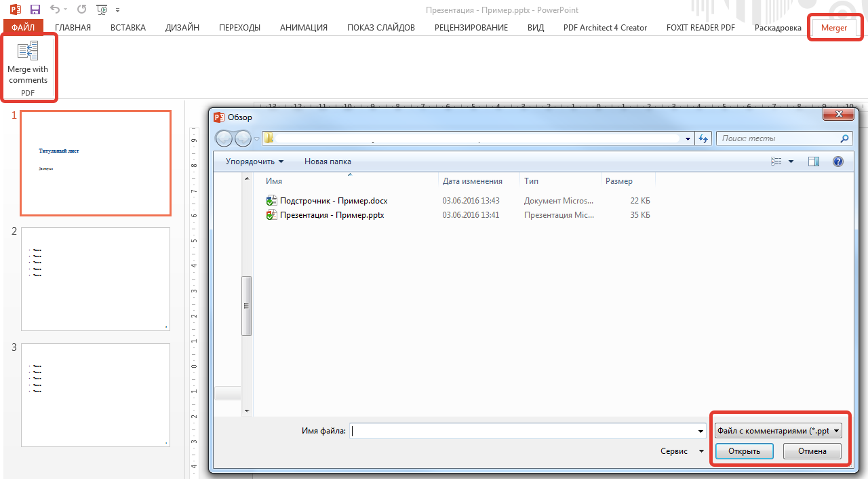Click the Undo arrow in quick access toolbar
Screen dimensions: 868x479
click(x=55, y=9)
